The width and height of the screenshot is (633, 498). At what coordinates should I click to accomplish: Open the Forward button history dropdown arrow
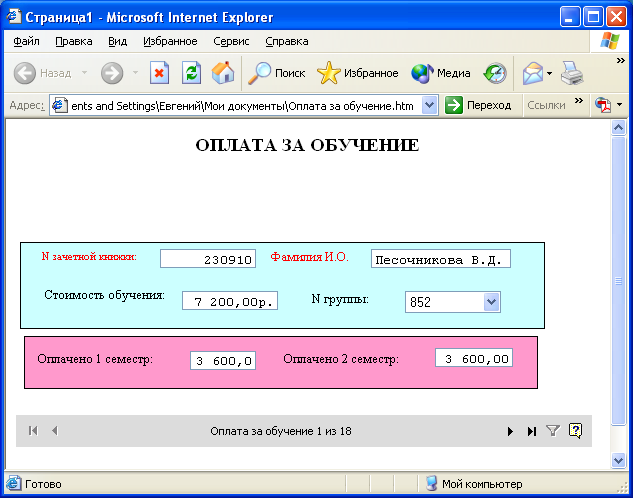tap(135, 73)
